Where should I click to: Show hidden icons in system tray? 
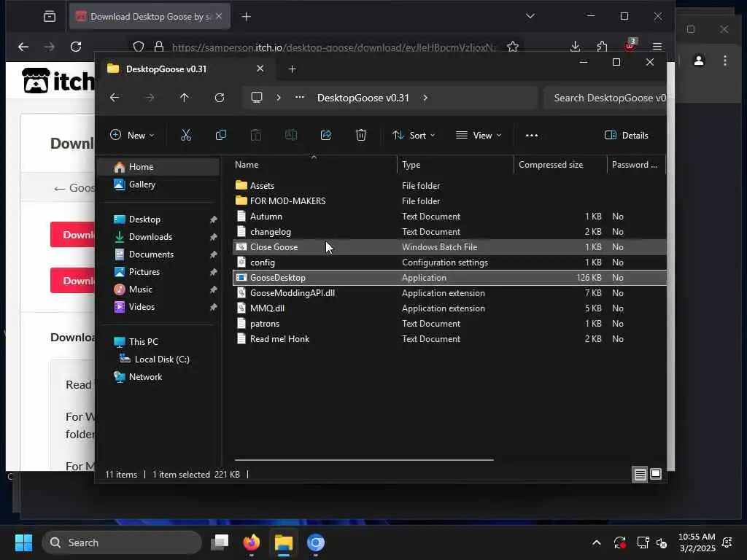pos(597,542)
